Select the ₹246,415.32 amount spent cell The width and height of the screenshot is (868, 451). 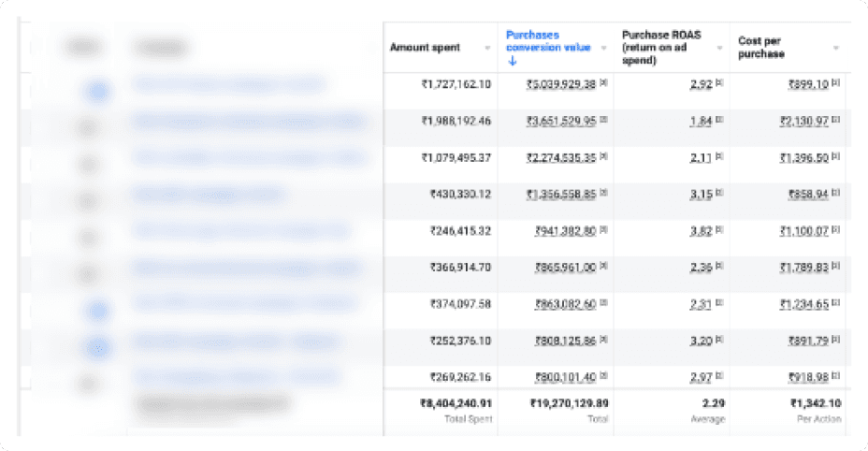[x=460, y=231]
